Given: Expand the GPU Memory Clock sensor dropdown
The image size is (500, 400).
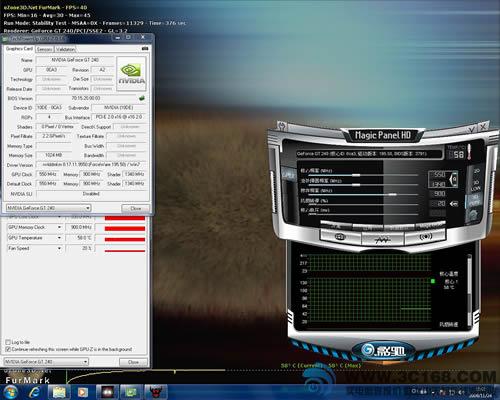Looking at the screenshot, I should point(59,227).
